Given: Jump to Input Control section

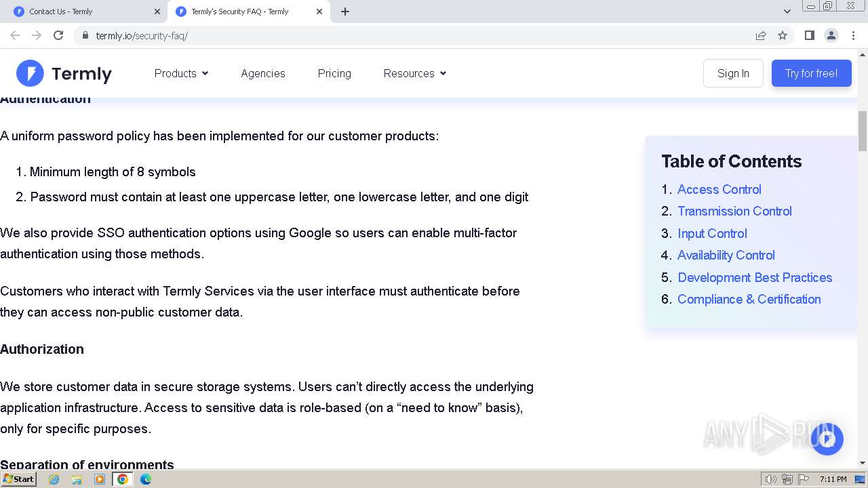Looking at the screenshot, I should tap(712, 233).
